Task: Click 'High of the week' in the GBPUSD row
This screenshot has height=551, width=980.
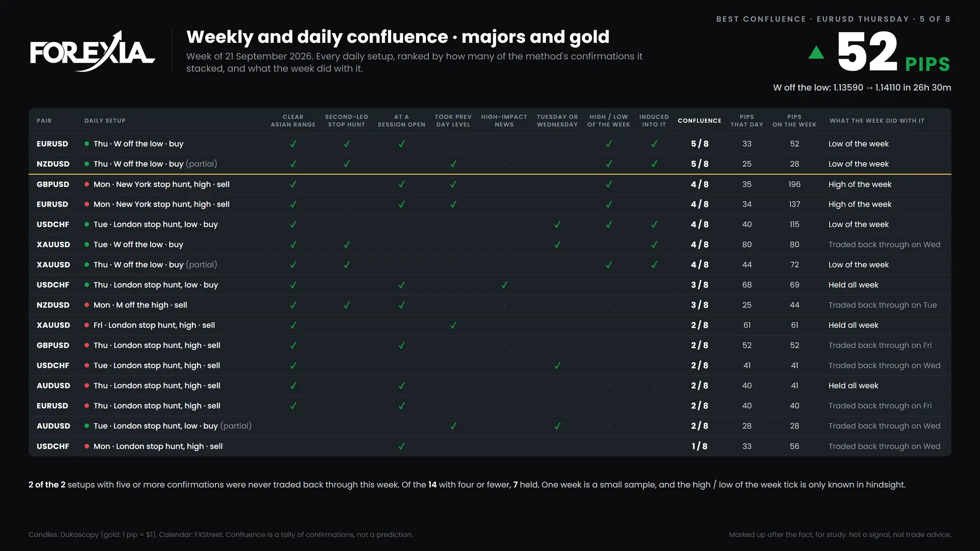Action: [860, 184]
